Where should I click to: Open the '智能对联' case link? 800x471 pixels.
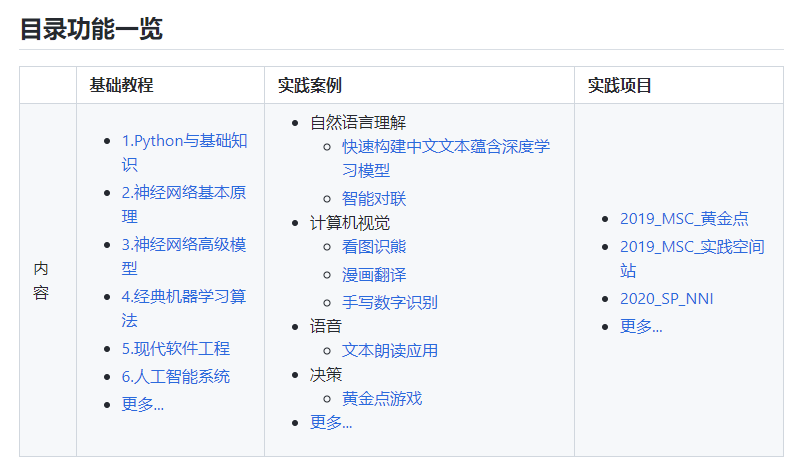374,199
